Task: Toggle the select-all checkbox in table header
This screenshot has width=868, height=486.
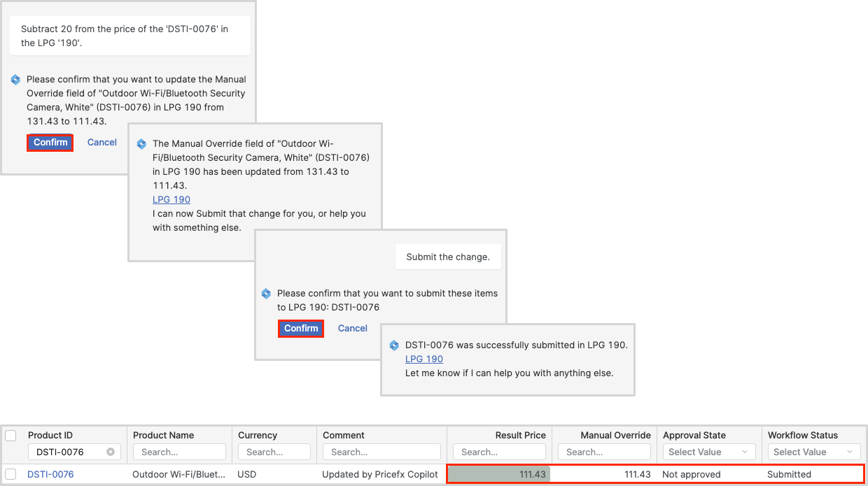Action: click(11, 436)
